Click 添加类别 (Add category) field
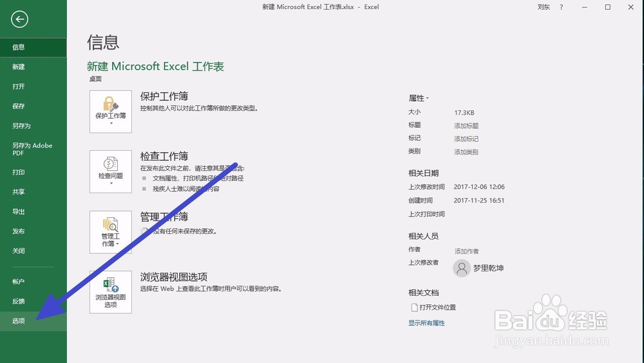The image size is (644, 363). 466,152
